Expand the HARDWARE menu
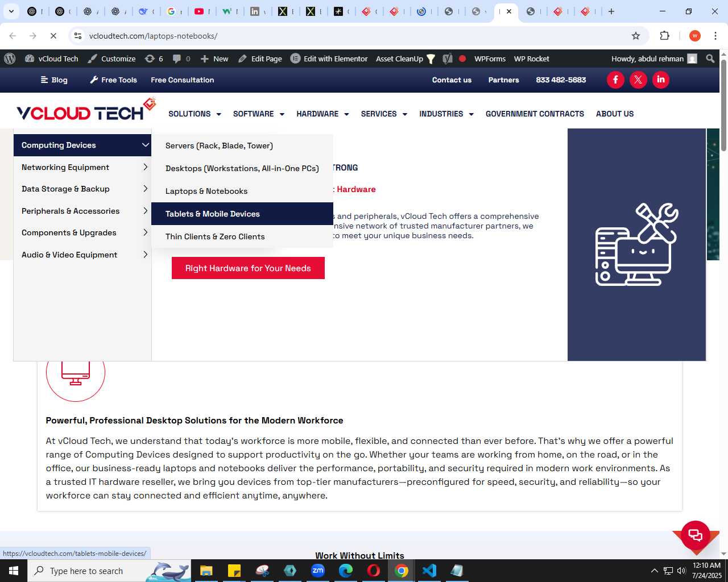The image size is (728, 582). coord(322,114)
